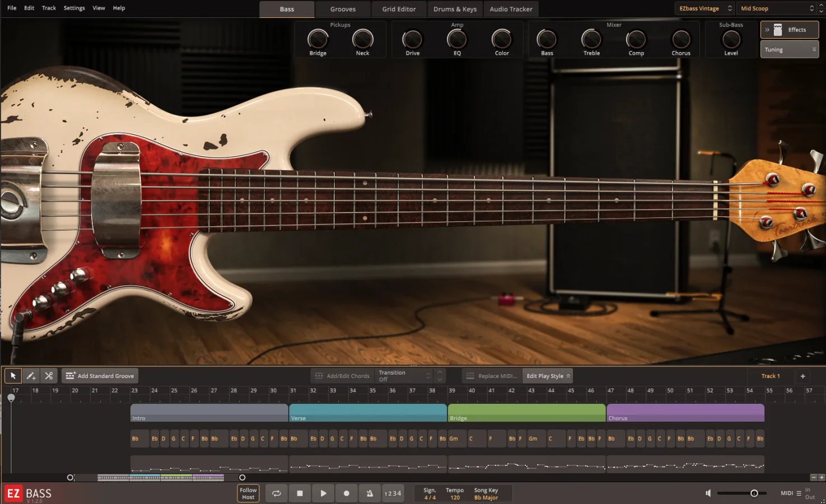
Task: Click the Stop button in transport
Action: pyautogui.click(x=300, y=493)
